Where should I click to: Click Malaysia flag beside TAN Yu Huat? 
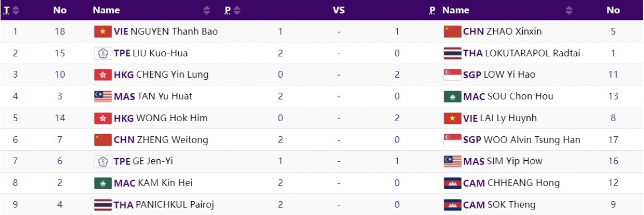pyautogui.click(x=103, y=97)
